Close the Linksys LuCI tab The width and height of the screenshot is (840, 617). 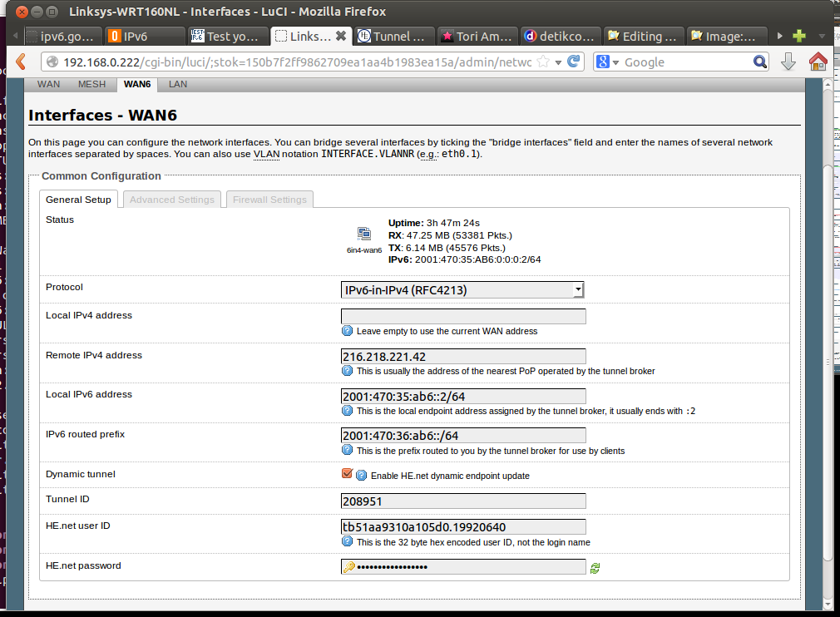coord(341,36)
